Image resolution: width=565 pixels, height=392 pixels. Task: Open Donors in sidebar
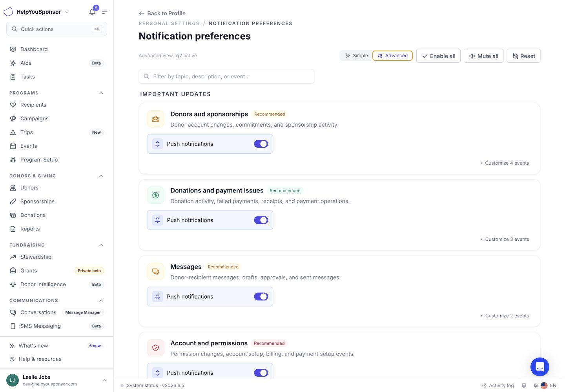[x=56, y=188]
